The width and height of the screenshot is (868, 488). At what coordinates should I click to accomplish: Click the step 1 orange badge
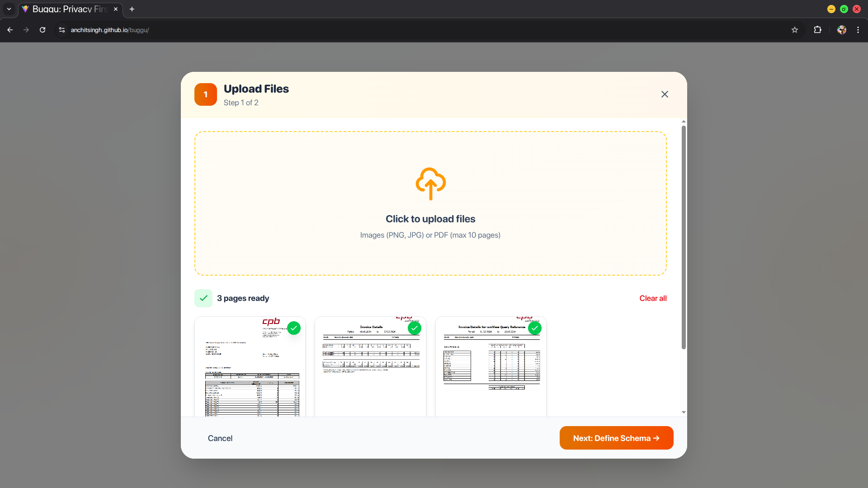click(x=205, y=94)
